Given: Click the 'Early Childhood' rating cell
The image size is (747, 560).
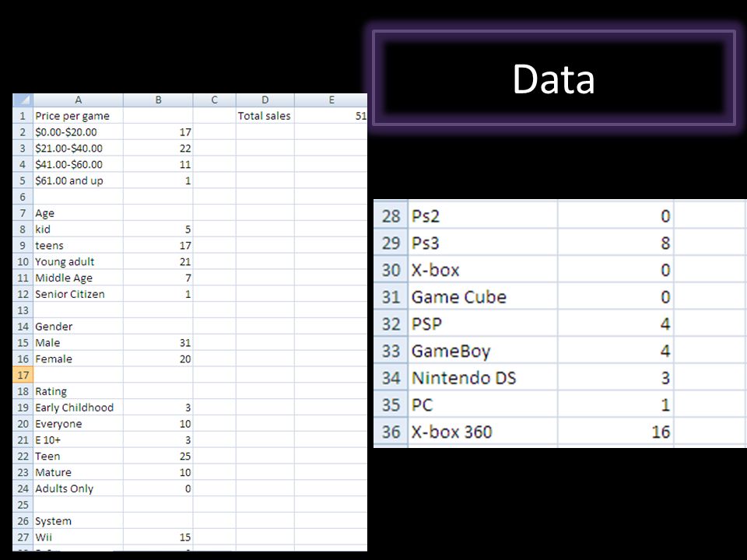Looking at the screenshot, I should [x=78, y=407].
